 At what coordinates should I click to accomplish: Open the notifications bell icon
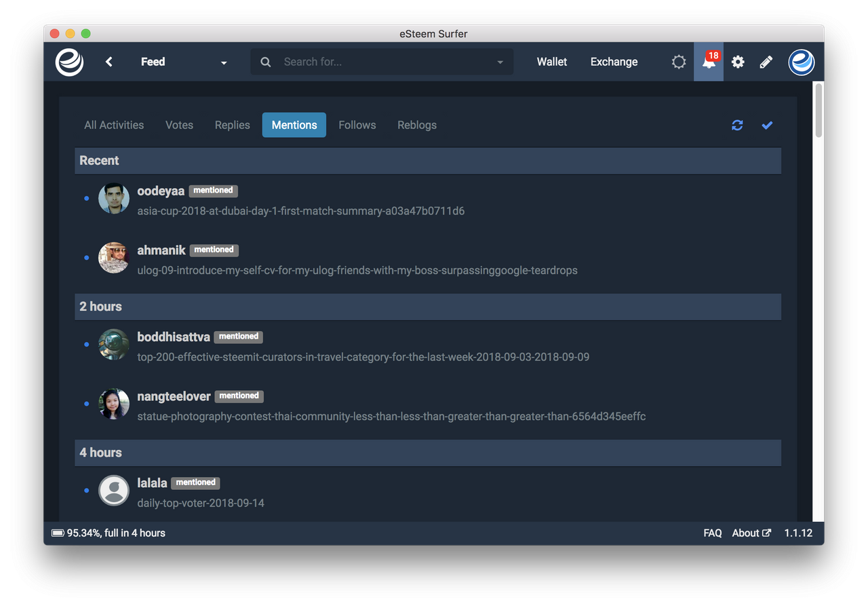coord(709,62)
